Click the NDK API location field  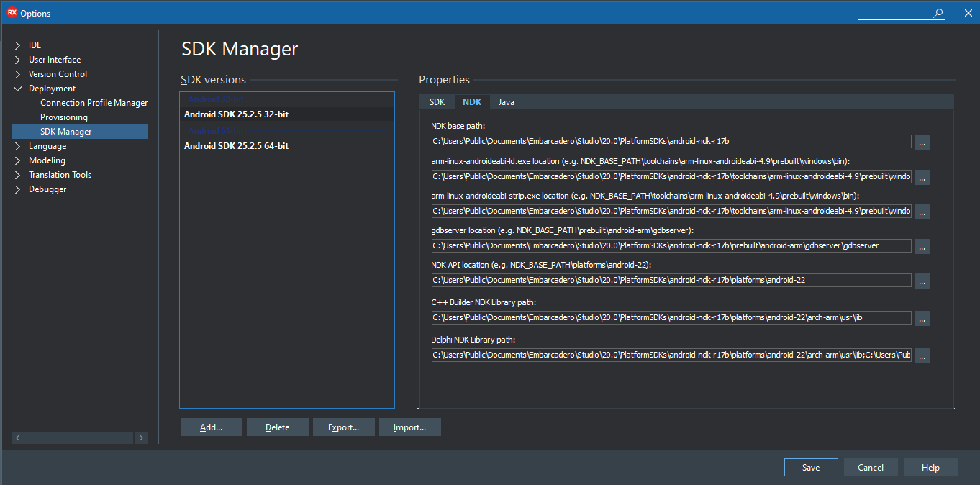[x=671, y=280]
